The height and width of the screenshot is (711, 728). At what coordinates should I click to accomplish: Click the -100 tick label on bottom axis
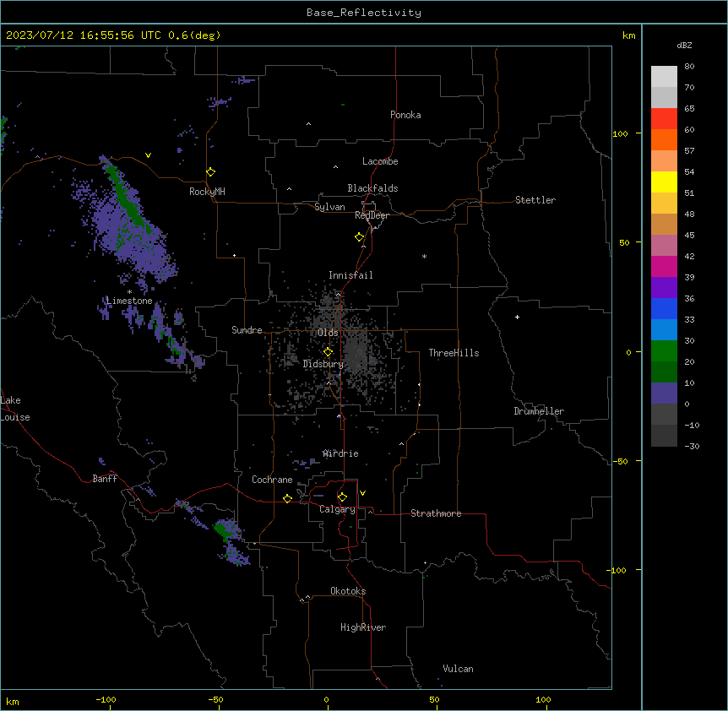[x=106, y=699]
